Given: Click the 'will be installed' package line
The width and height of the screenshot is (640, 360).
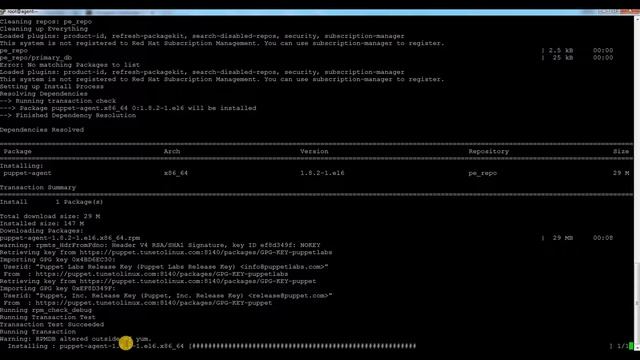Looking at the screenshot, I should [128, 108].
